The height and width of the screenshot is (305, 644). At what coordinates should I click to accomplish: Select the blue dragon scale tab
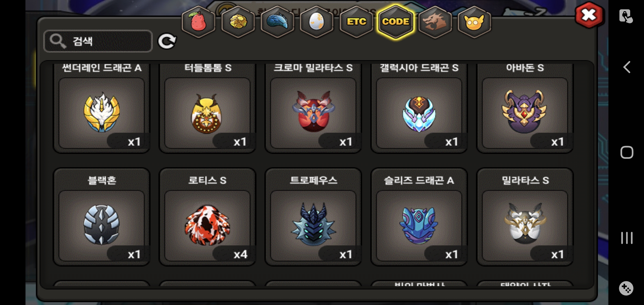click(277, 22)
